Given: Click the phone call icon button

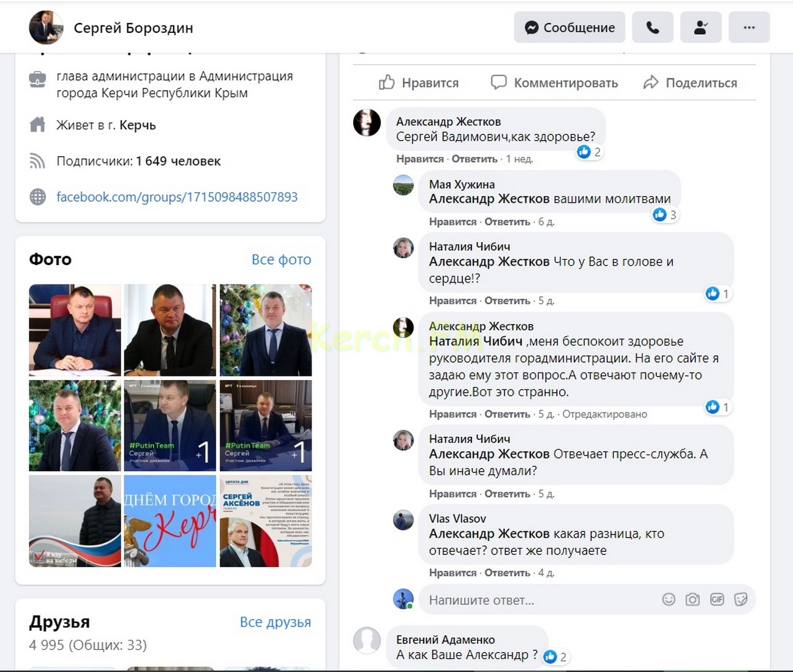Looking at the screenshot, I should (652, 27).
